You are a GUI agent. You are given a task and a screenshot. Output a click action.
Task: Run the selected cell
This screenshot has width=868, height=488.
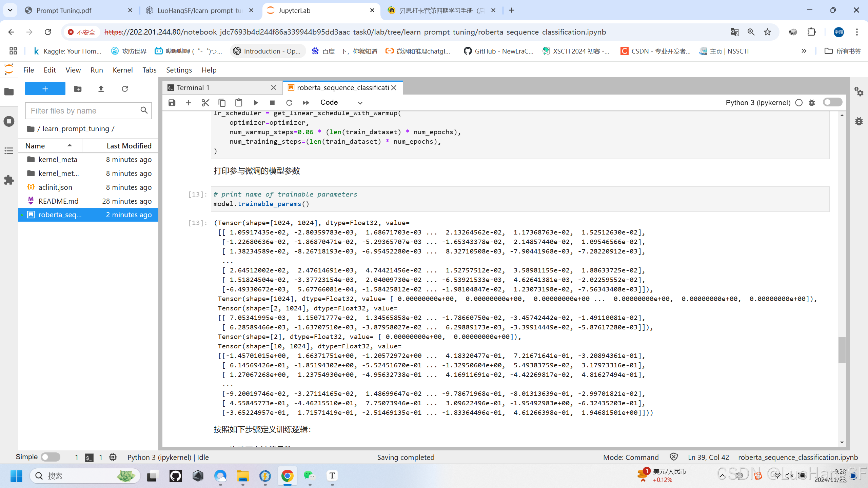click(256, 102)
